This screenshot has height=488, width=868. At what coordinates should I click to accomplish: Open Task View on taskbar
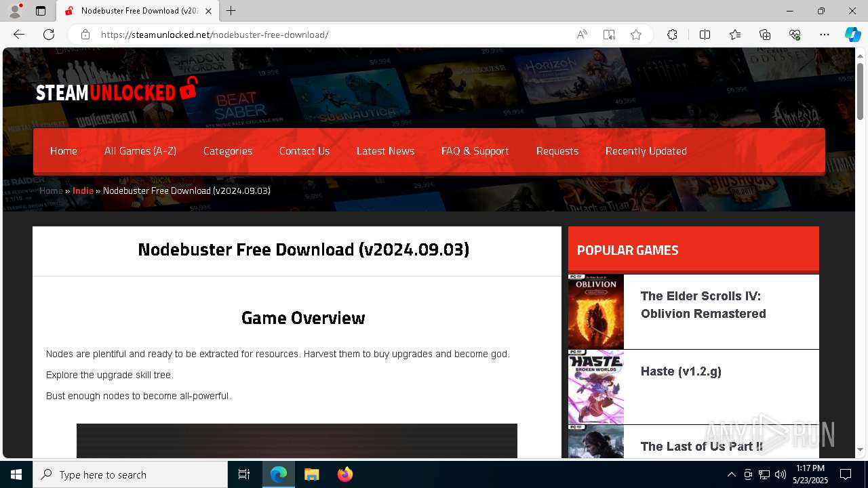(x=244, y=474)
